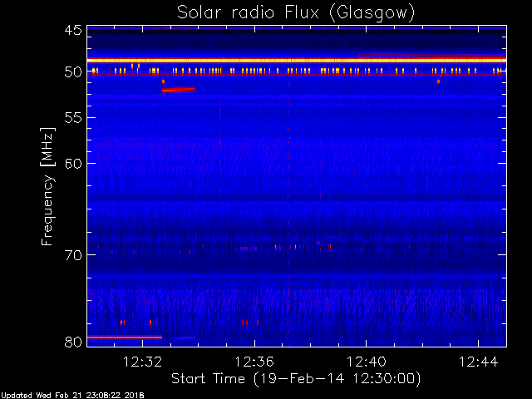
Task: Click the 45 frequency tick label
Action: click(73, 30)
